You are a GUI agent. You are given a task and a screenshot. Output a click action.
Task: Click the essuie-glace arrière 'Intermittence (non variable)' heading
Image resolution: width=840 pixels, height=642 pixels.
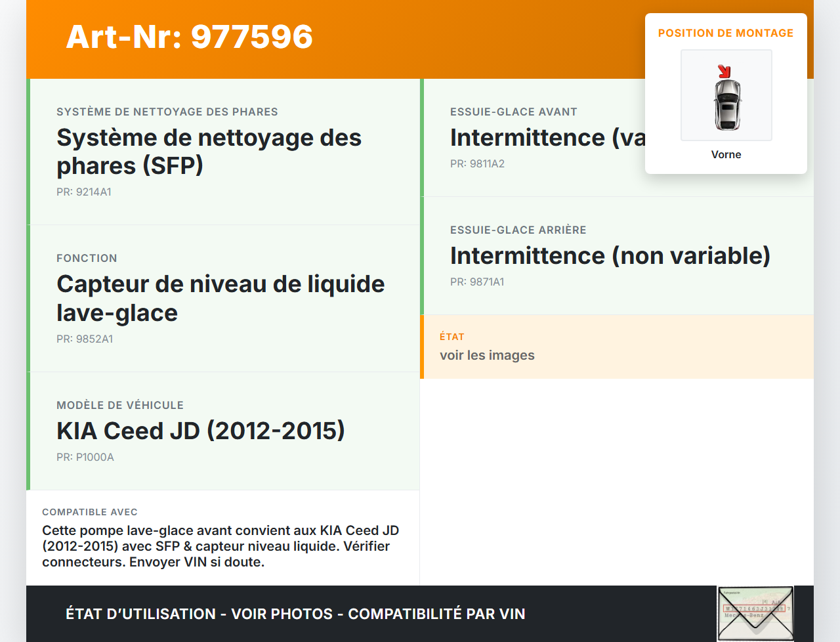click(x=610, y=255)
